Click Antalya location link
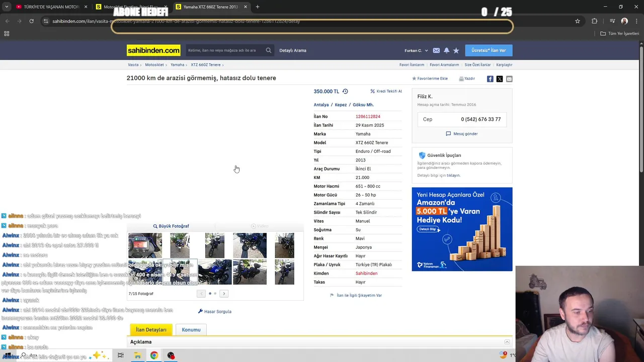 pyautogui.click(x=321, y=105)
